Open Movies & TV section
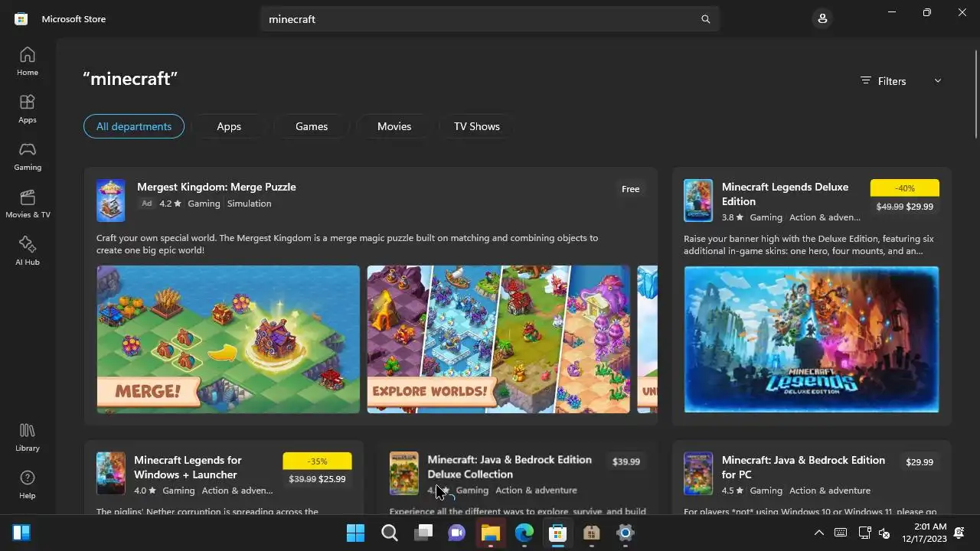Viewport: 980px width, 551px height. [x=28, y=204]
